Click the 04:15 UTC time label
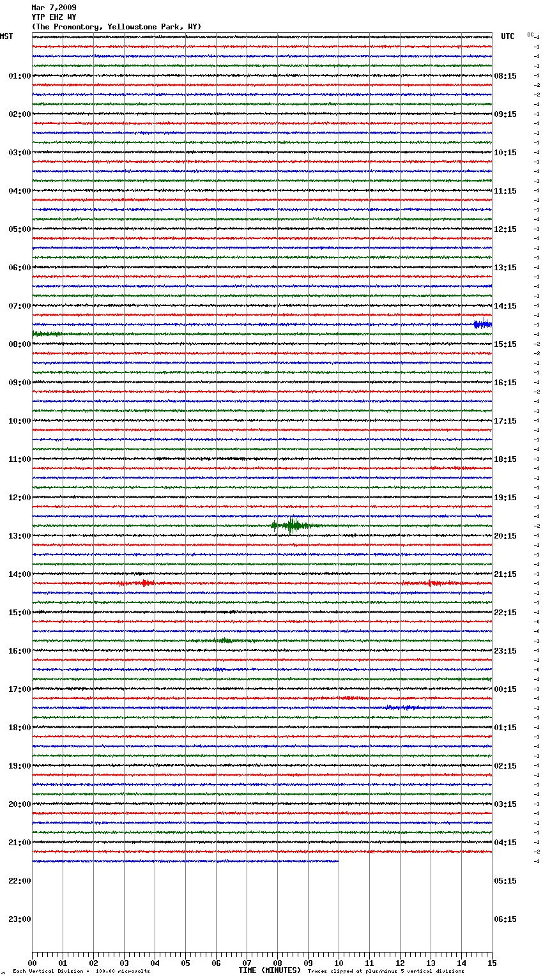The image size is (543, 980). click(x=505, y=843)
